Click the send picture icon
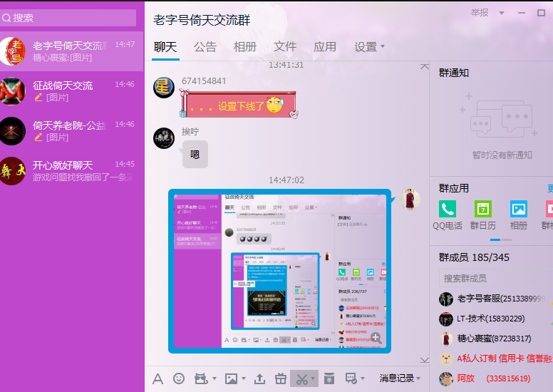Image resolution: width=553 pixels, height=392 pixels. pyautogui.click(x=231, y=378)
